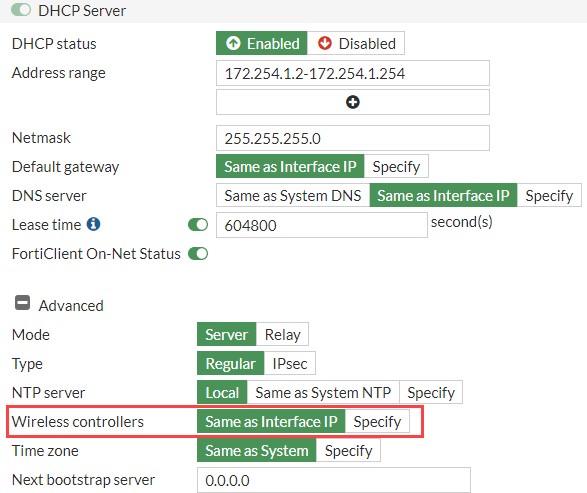This screenshot has width=587, height=493.
Task: Set DHCP status to Disabled
Action: [356, 43]
